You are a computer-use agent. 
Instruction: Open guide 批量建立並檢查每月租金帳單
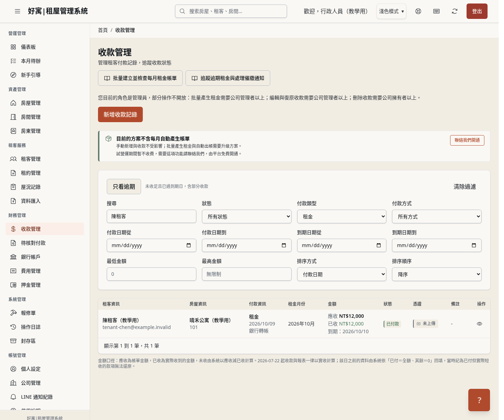tap(140, 78)
